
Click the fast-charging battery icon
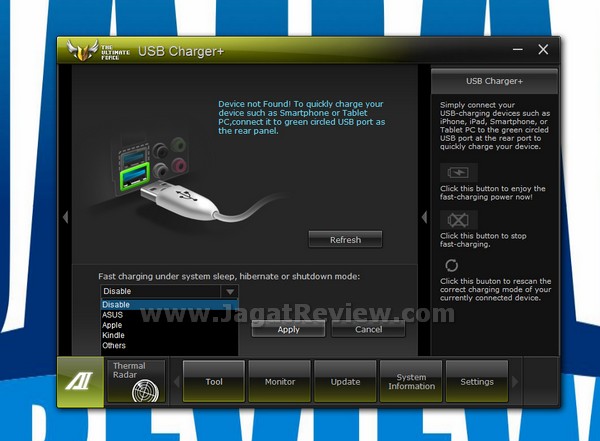tap(458, 172)
